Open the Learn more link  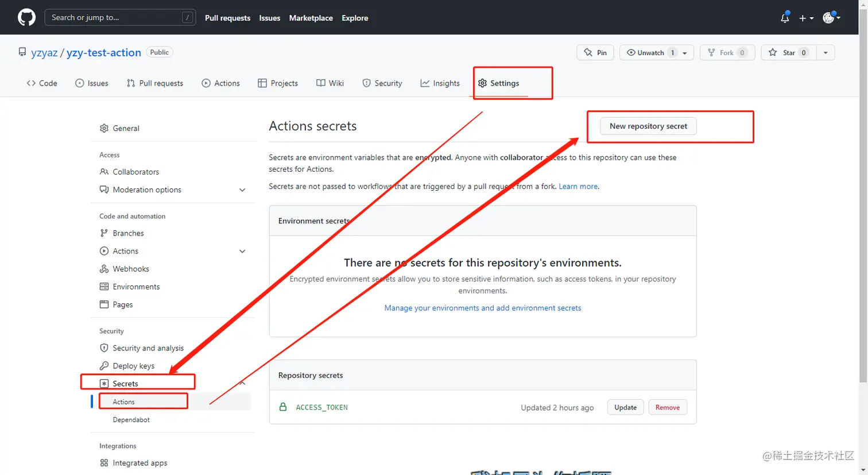pos(578,187)
